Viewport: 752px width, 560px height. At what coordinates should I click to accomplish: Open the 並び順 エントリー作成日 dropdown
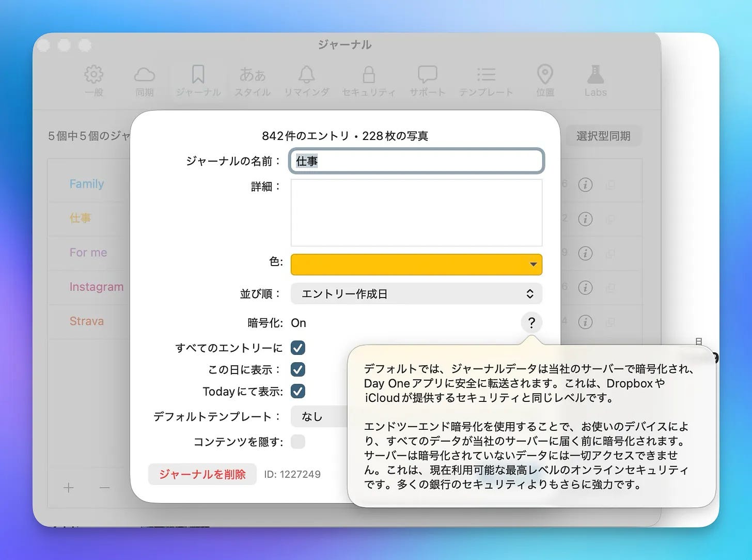pyautogui.click(x=416, y=293)
